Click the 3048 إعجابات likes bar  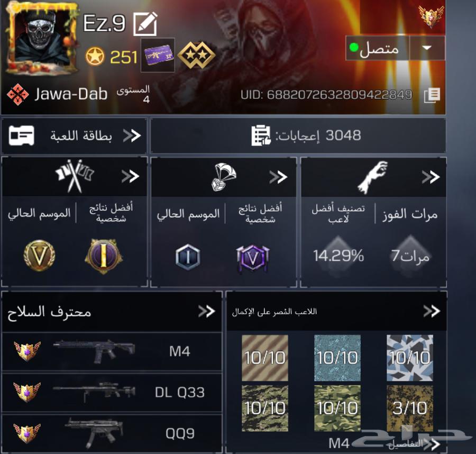pyautogui.click(x=298, y=135)
